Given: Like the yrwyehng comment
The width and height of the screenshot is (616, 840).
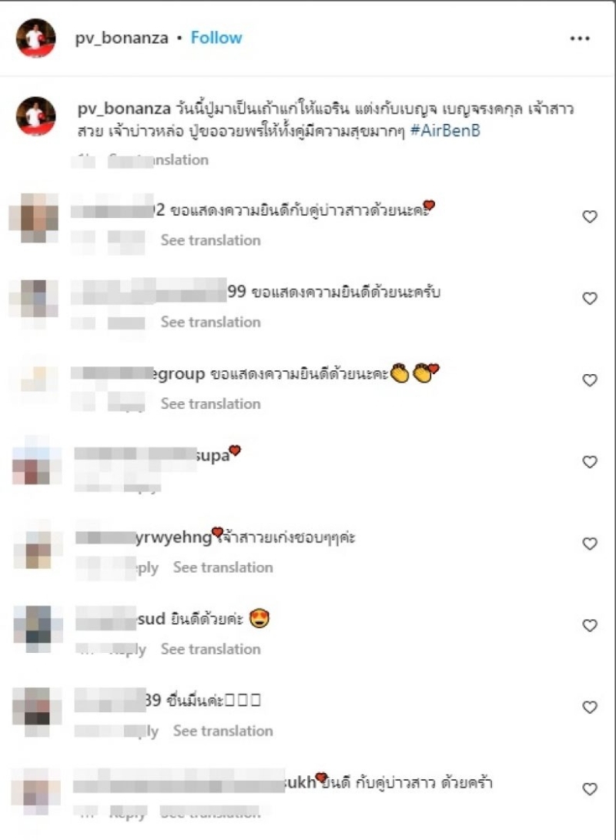Looking at the screenshot, I should [x=589, y=544].
